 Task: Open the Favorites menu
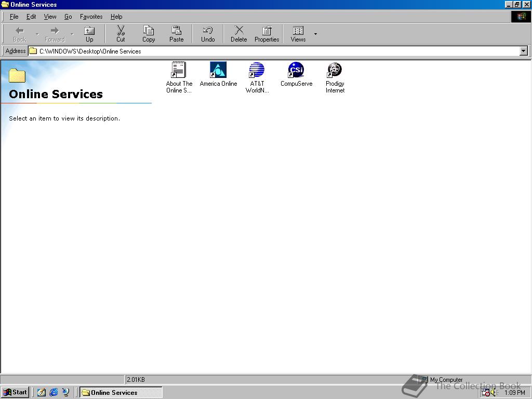(x=91, y=17)
